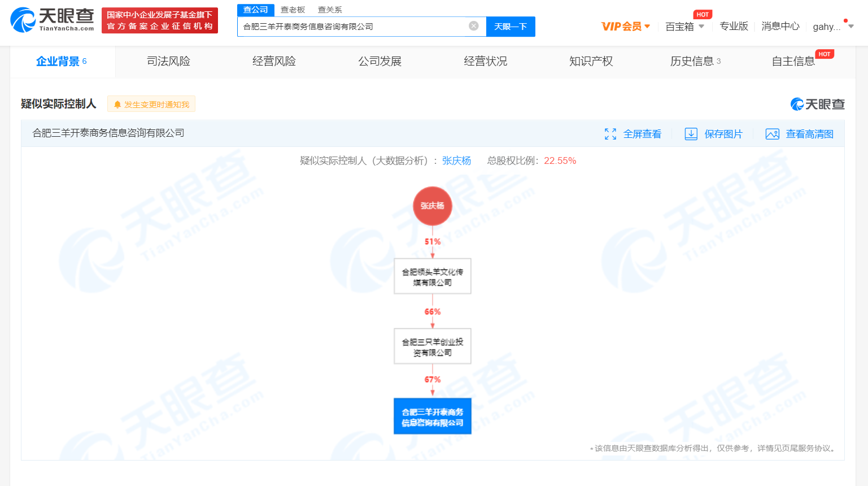Screen dimensions: 868x486
Task: Click 保存图片 link
Action: (x=723, y=134)
